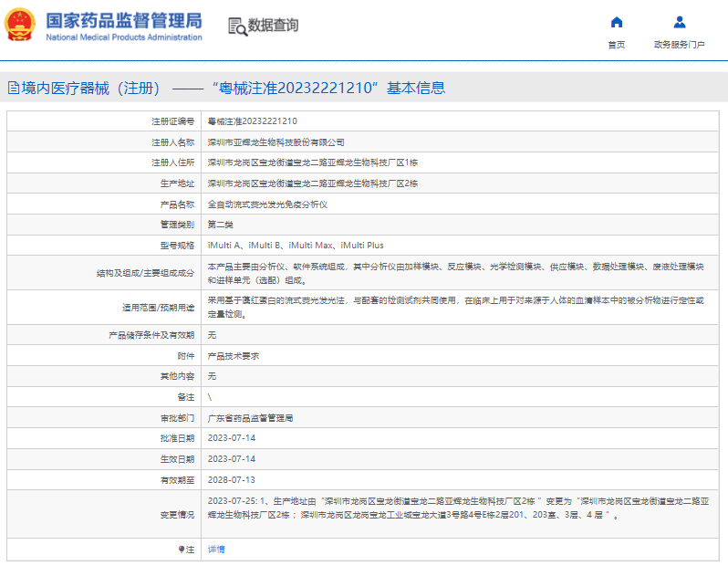Click the 注册人名称 row label
The width and height of the screenshot is (728, 566).
[172, 142]
